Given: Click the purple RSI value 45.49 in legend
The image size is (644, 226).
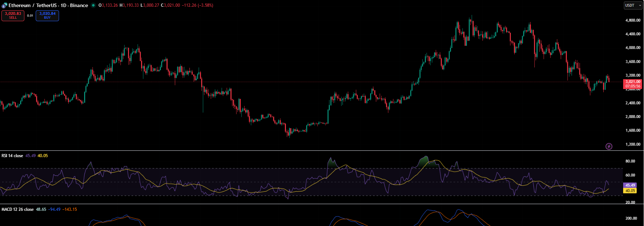Looking at the screenshot, I should click(x=30, y=156).
